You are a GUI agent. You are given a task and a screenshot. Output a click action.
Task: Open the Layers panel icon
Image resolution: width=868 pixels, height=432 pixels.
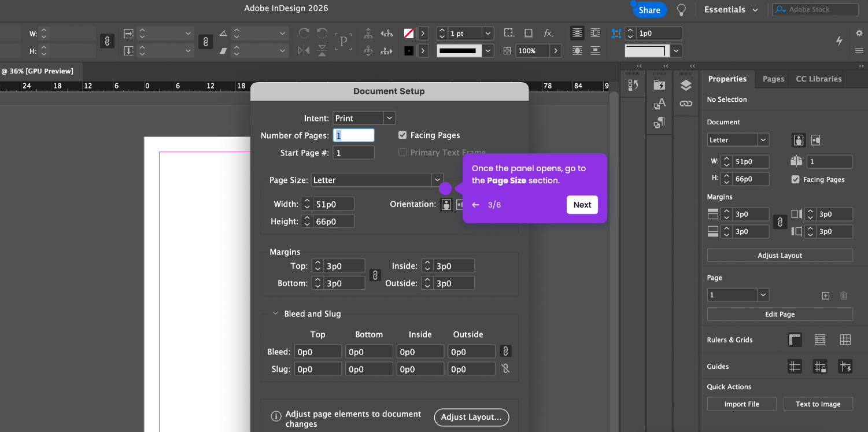[686, 86]
